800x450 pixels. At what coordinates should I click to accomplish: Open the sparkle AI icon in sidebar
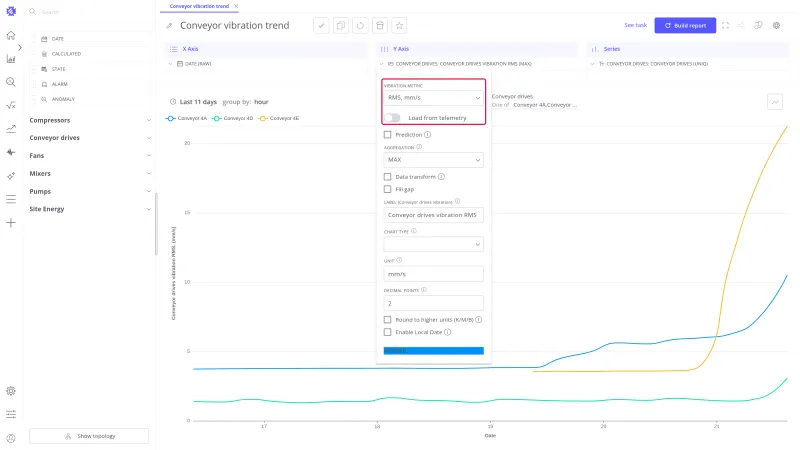tap(11, 176)
